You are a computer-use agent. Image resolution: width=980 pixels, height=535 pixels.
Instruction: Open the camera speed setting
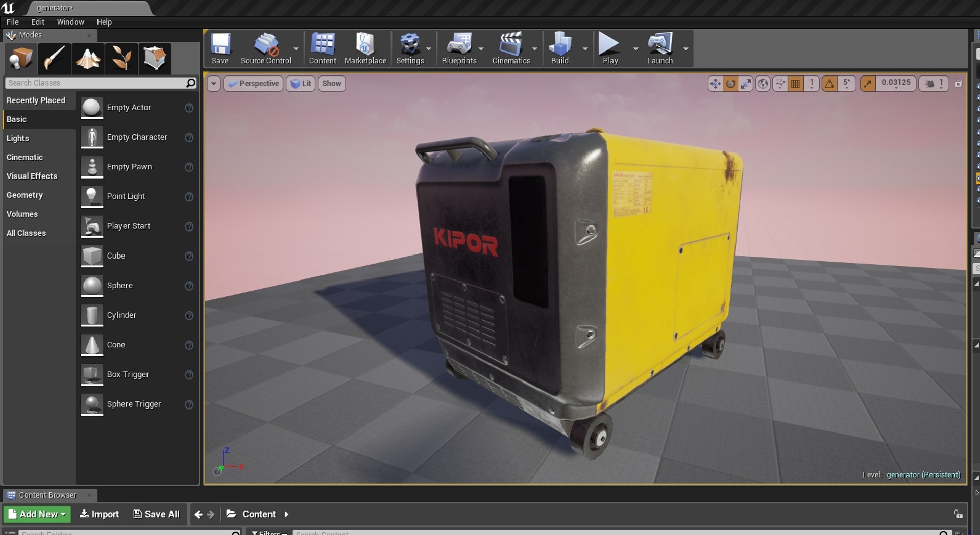pos(934,84)
